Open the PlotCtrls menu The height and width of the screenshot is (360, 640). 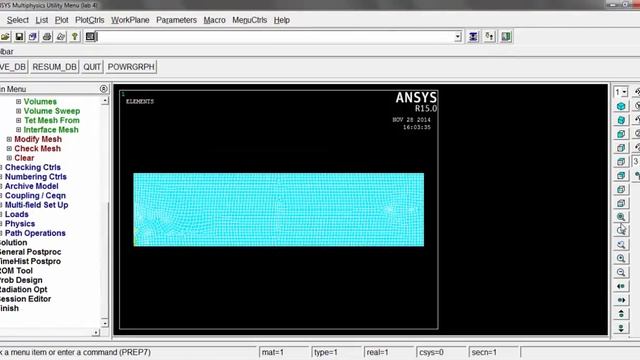coord(90,20)
